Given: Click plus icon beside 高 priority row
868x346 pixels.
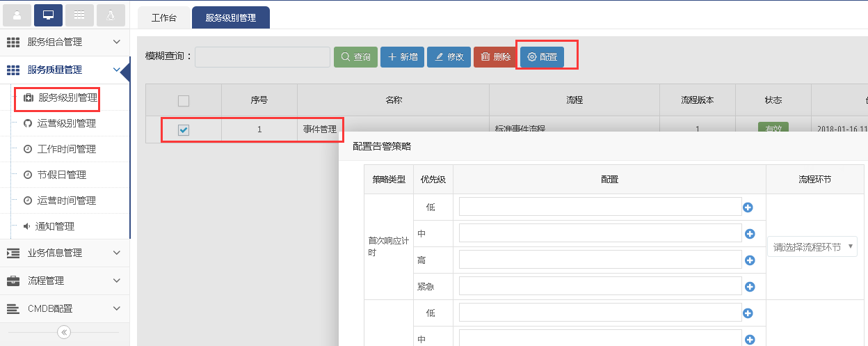Looking at the screenshot, I should tap(750, 260).
